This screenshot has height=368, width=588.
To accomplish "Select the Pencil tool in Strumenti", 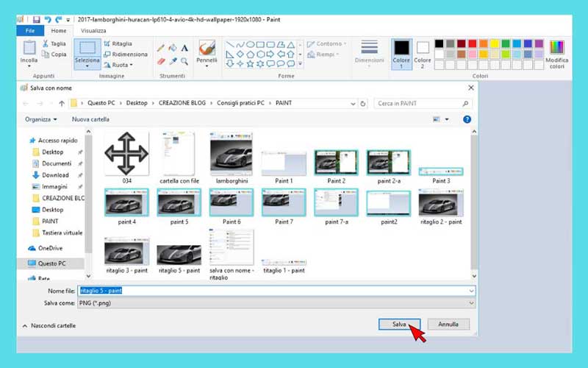I will (x=161, y=48).
